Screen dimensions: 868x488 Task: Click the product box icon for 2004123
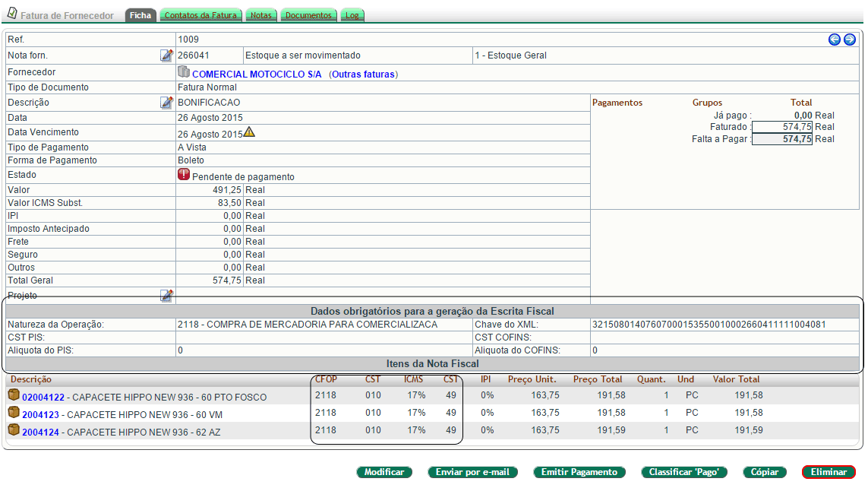[x=14, y=413]
